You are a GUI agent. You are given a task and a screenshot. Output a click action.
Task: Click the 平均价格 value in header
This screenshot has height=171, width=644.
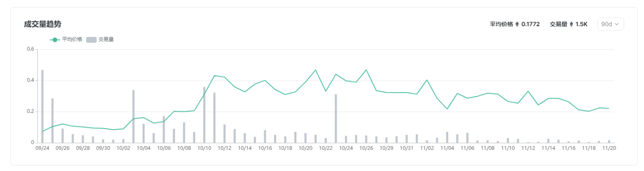[x=531, y=24]
